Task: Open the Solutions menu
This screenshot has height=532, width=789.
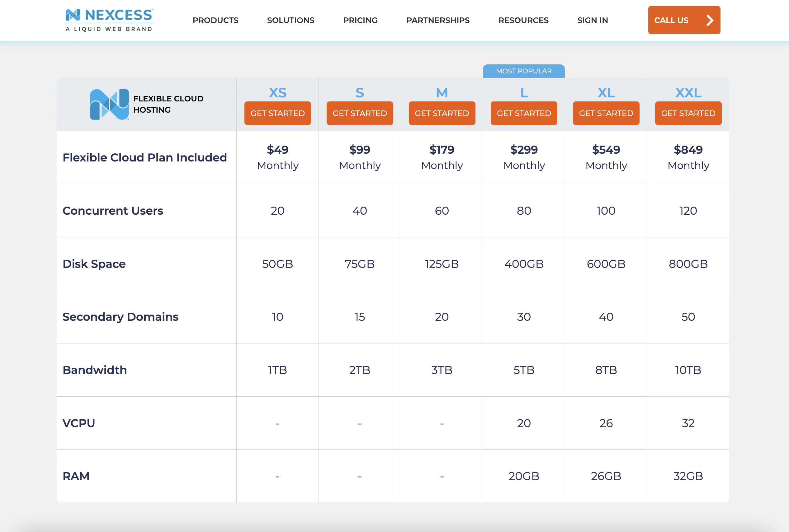Action: 290,20
